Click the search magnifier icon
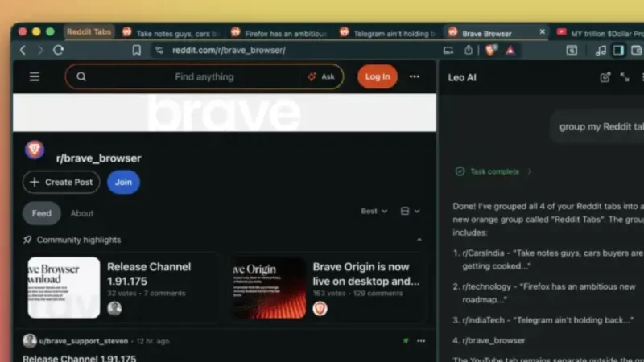 click(81, 76)
